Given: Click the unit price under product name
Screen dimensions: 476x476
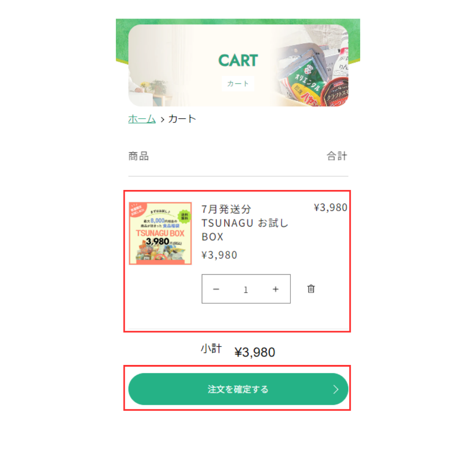Looking at the screenshot, I should [x=219, y=255].
